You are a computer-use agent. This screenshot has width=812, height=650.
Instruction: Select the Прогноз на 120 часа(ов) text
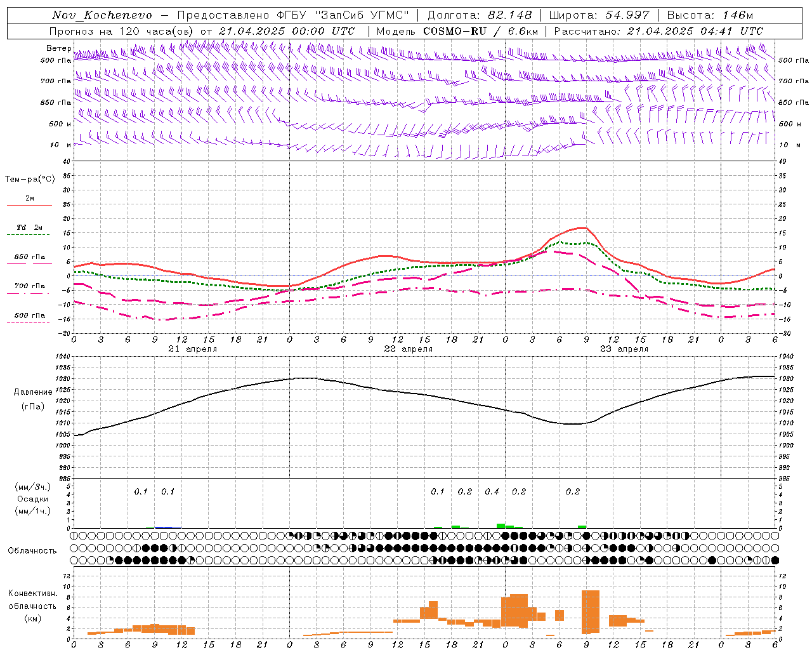click(x=122, y=31)
